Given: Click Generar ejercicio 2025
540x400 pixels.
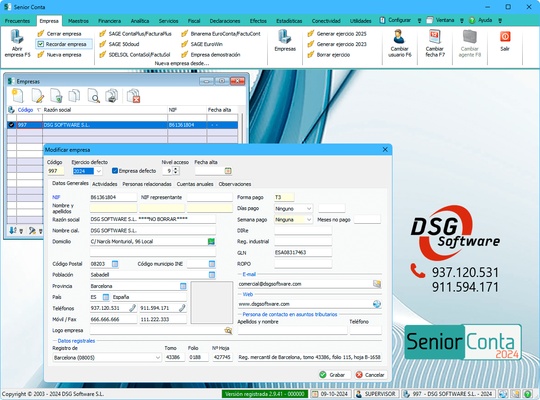Looking at the screenshot, I should point(338,34).
